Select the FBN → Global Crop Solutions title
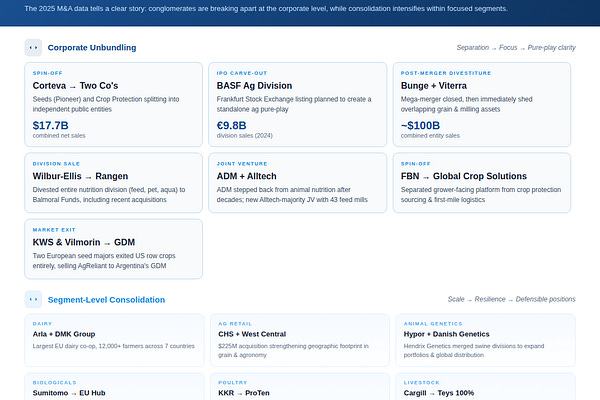Viewport: 600px width, 400px height. [x=464, y=176]
